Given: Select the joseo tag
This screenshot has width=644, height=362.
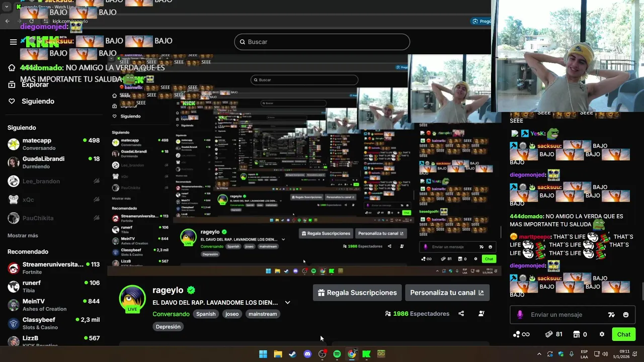Looking at the screenshot, I should tap(232, 314).
